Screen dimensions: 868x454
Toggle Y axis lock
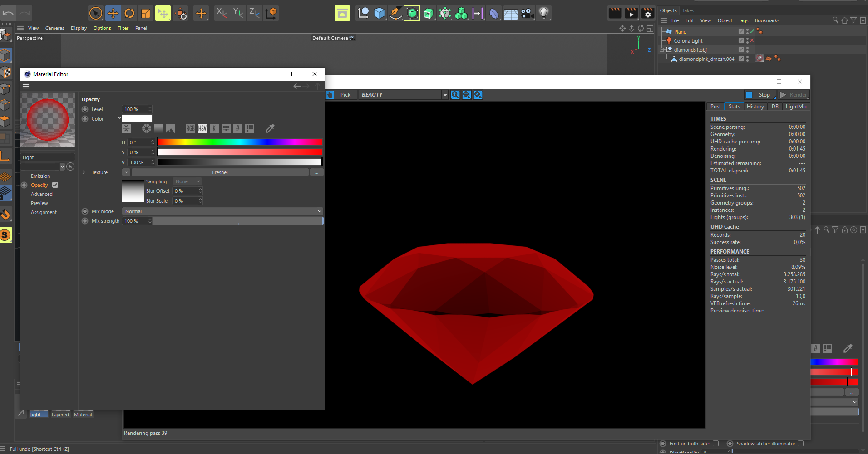pyautogui.click(x=238, y=13)
